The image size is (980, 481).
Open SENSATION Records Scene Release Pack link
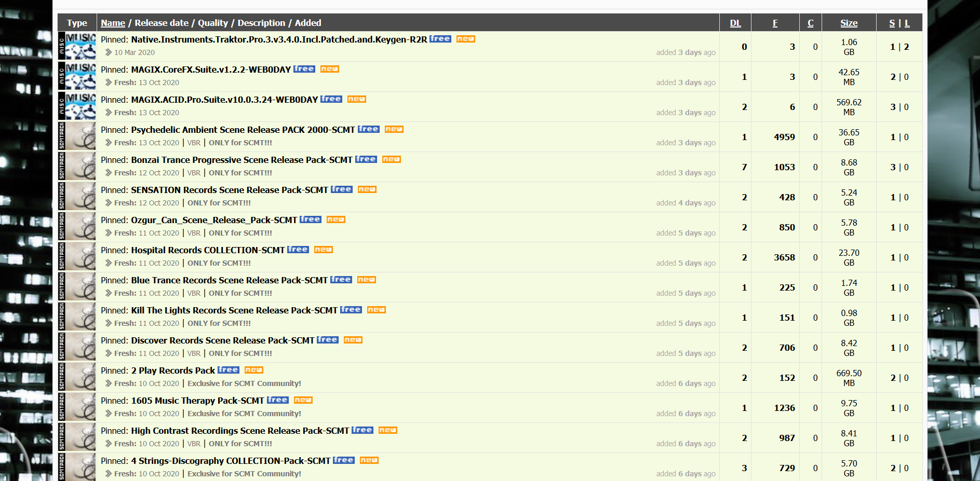(x=230, y=190)
